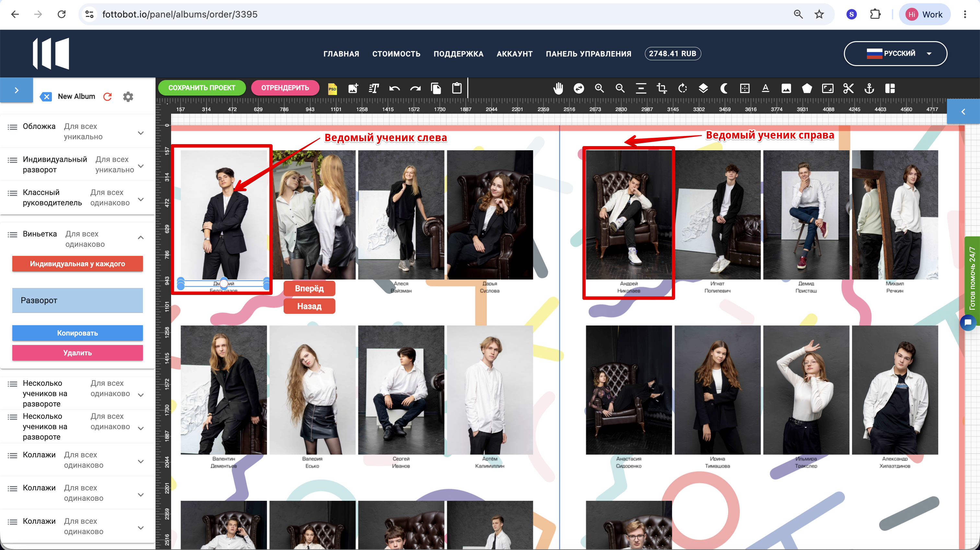Collapse the Виньетка section
980x550 pixels.
point(141,238)
